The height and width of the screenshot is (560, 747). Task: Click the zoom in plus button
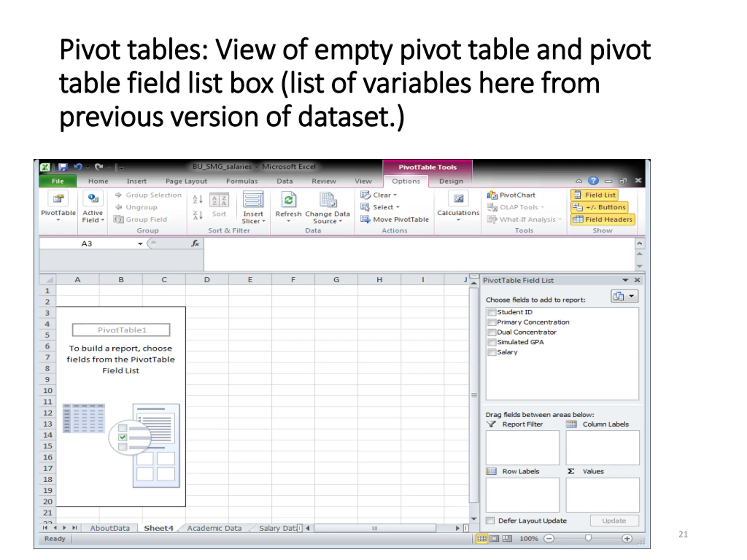click(627, 538)
